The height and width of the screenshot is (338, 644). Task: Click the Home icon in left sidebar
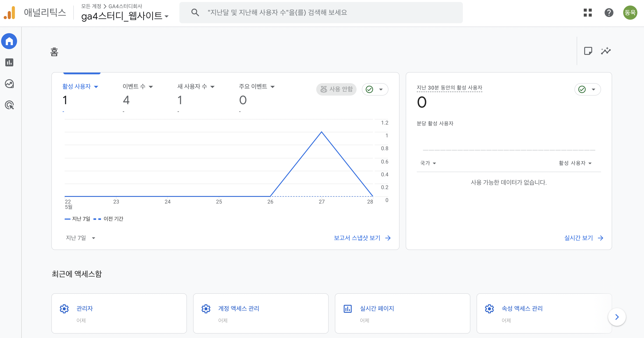click(9, 41)
